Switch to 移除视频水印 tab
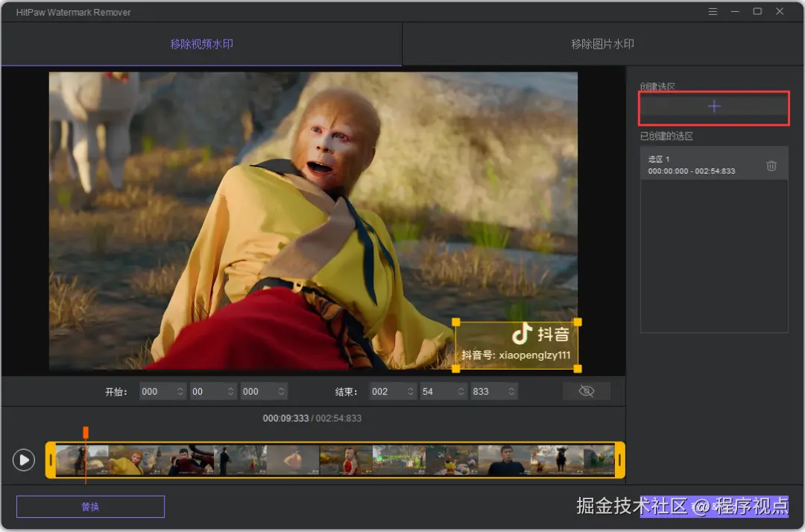The height and width of the screenshot is (532, 805). (201, 44)
